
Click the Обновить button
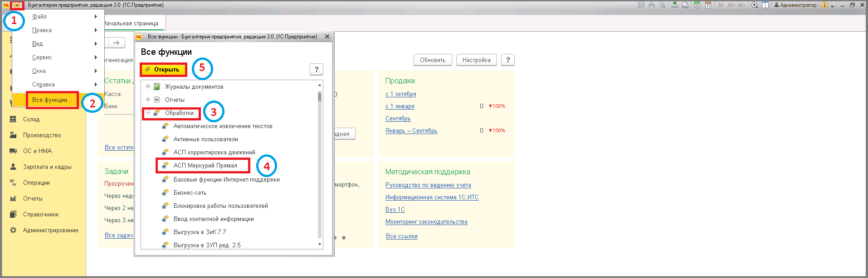pyautogui.click(x=433, y=60)
